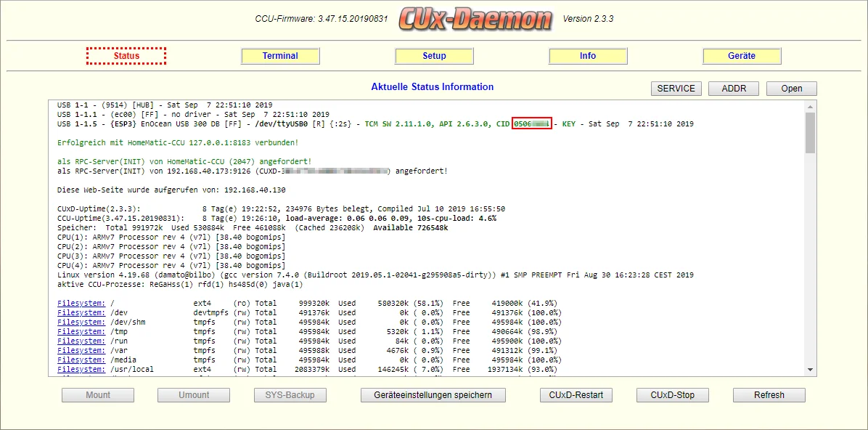
Task: Click the CPU(1) ARMv7 Processor line
Action: [x=171, y=238]
